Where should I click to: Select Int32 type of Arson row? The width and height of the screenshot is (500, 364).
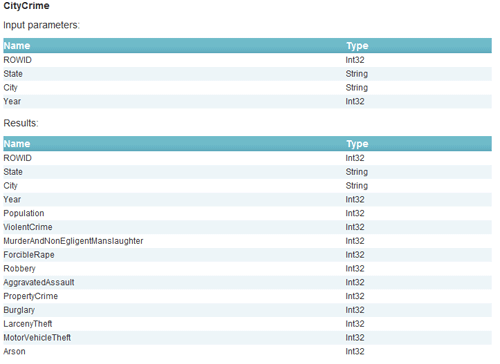click(355, 351)
